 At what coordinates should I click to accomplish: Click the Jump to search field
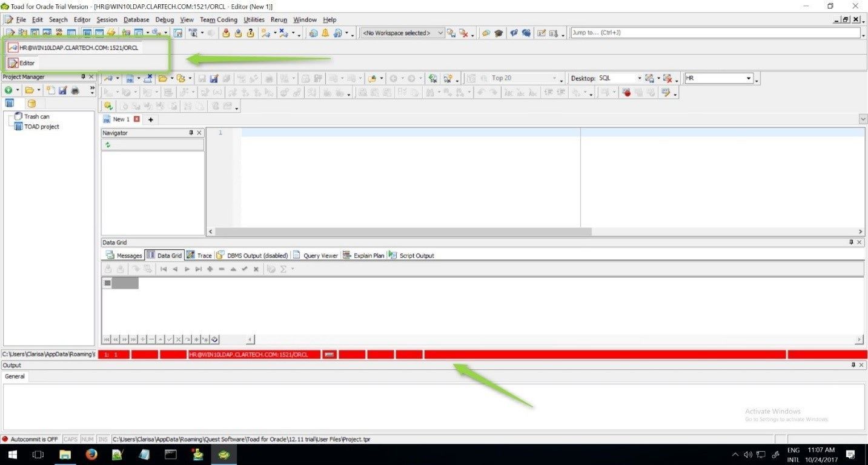[714, 33]
